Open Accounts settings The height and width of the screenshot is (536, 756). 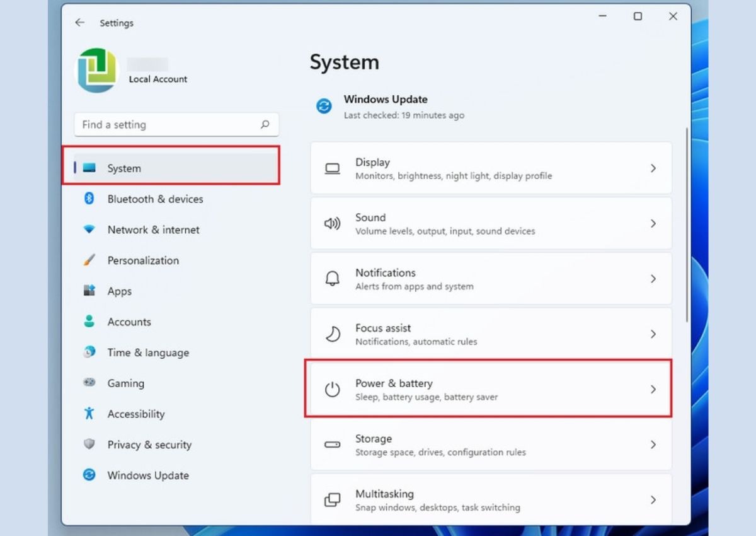129,322
